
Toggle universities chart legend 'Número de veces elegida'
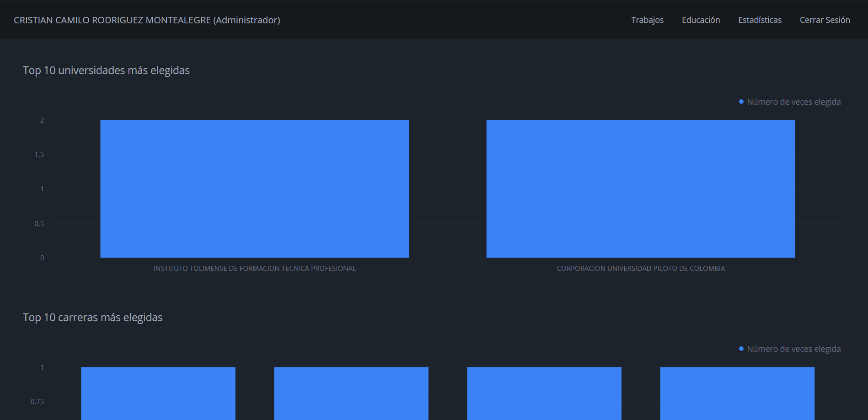pos(790,102)
